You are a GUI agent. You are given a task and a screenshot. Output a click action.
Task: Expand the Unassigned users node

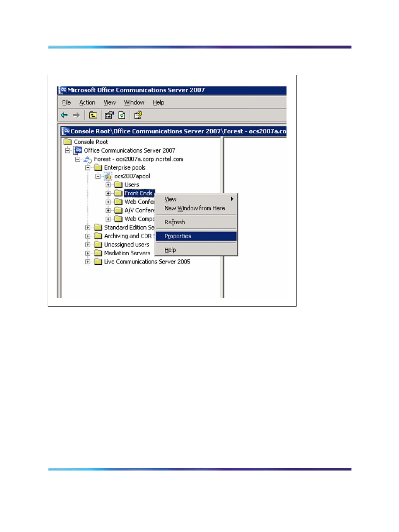tap(88, 245)
